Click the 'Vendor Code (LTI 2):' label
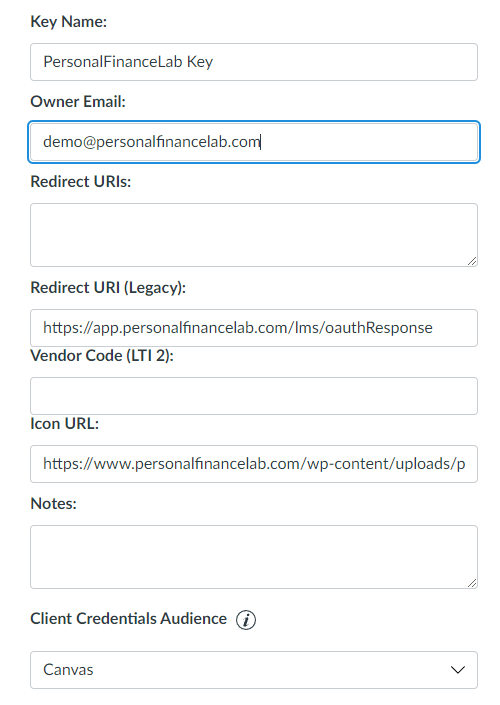This screenshot has width=500, height=705. pyautogui.click(x=102, y=356)
